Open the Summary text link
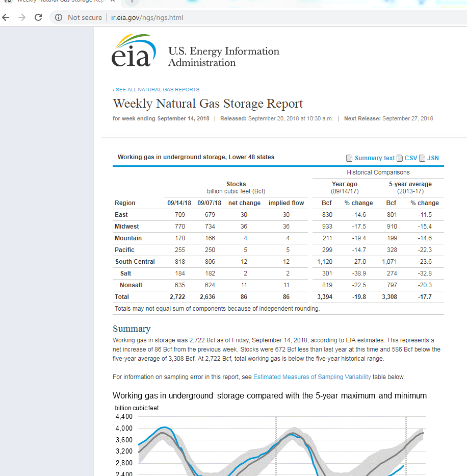Screen dimensions: 467x476 click(x=375, y=158)
